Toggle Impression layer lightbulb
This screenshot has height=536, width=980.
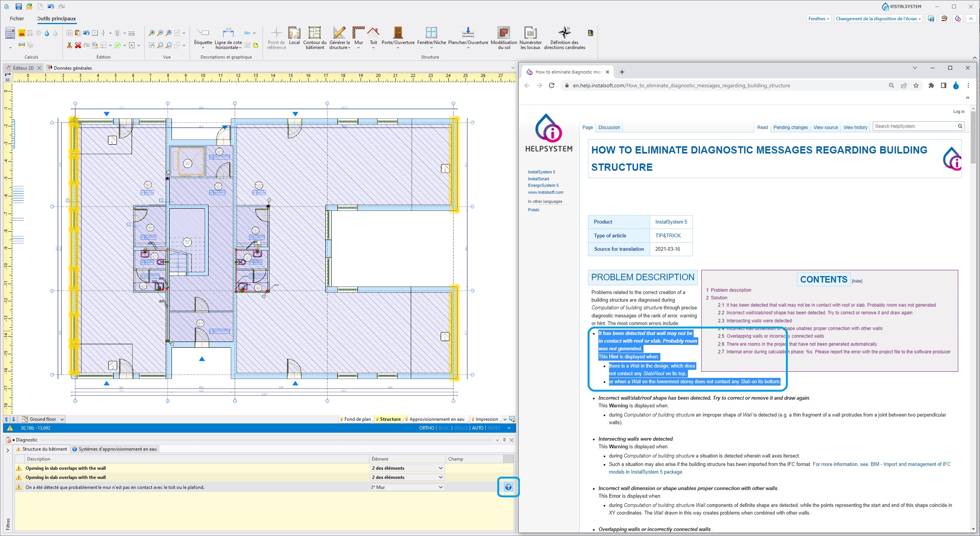click(473, 419)
